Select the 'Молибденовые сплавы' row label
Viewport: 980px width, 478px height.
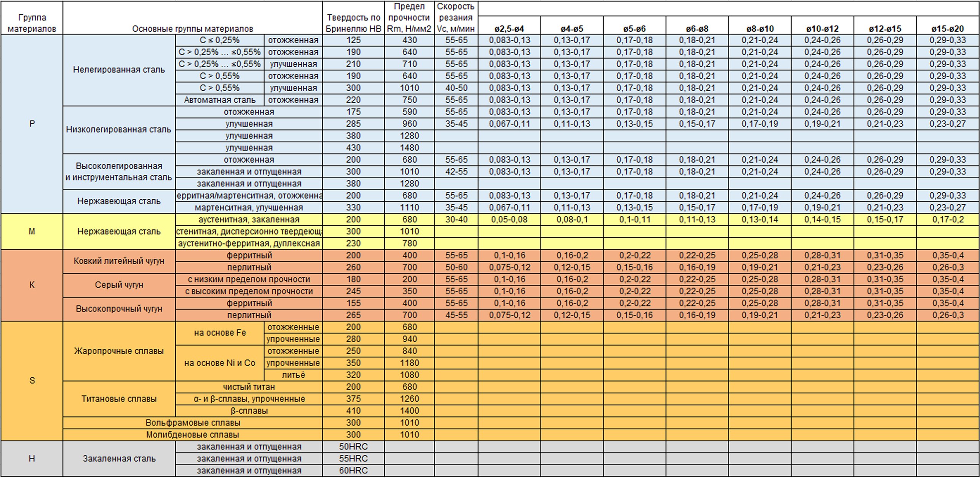(x=193, y=435)
